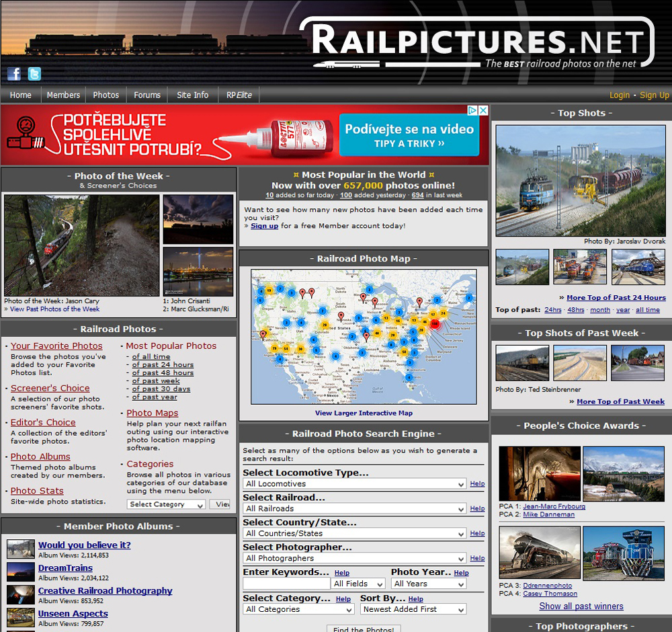This screenshot has height=632, width=672.
Task: Open the Site Info menu
Action: click(192, 95)
